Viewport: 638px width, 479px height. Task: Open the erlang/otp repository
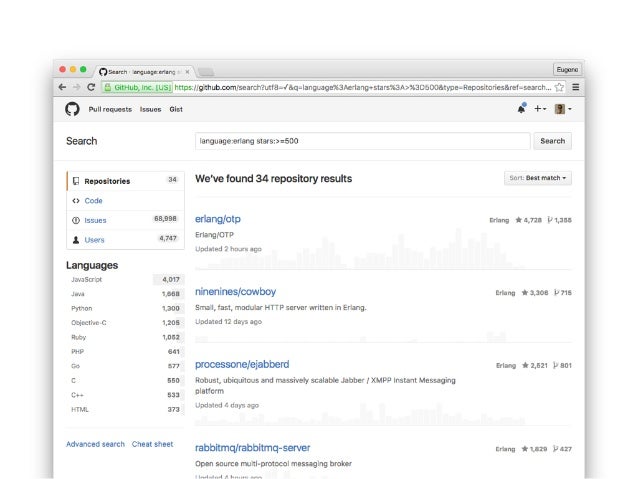point(218,219)
